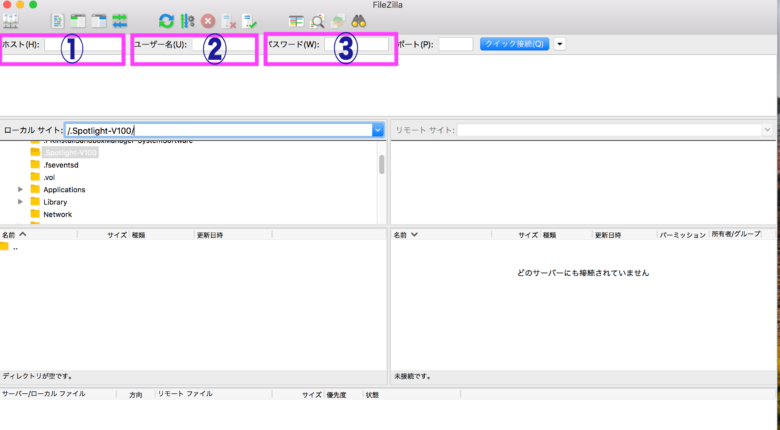The height and width of the screenshot is (430, 780).
Task: Select the Library folder
Action: pyautogui.click(x=55, y=202)
